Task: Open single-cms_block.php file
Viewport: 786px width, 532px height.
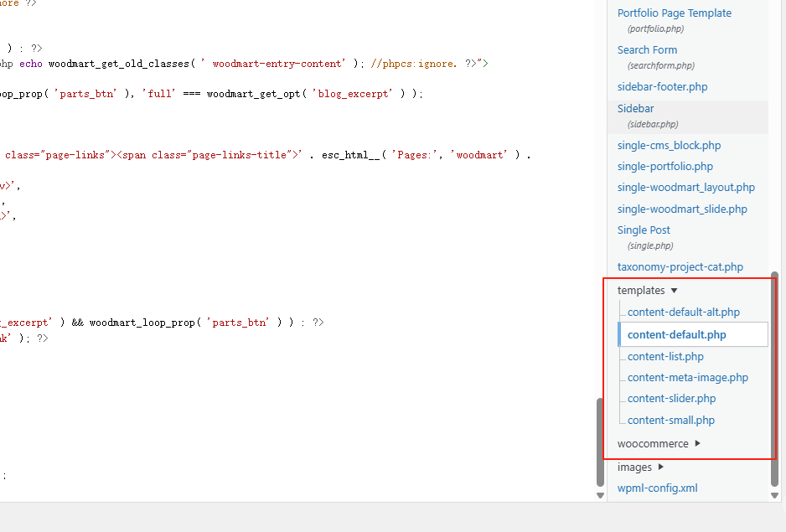Action: (x=669, y=146)
